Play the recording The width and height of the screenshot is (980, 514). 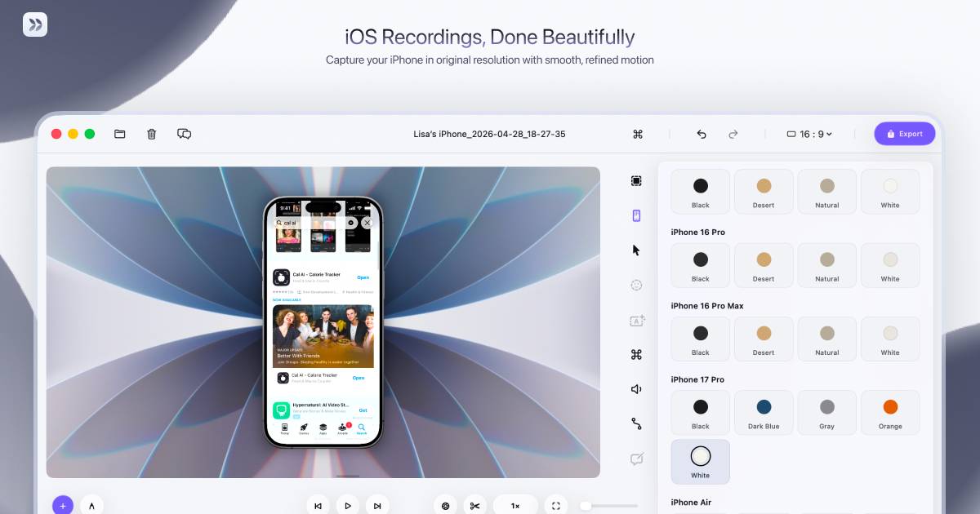[348, 506]
